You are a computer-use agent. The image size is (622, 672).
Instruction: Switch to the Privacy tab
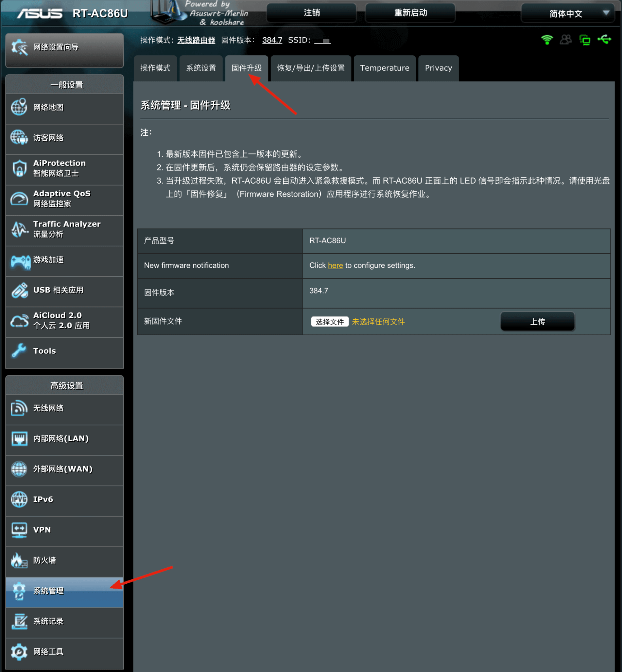coord(438,68)
